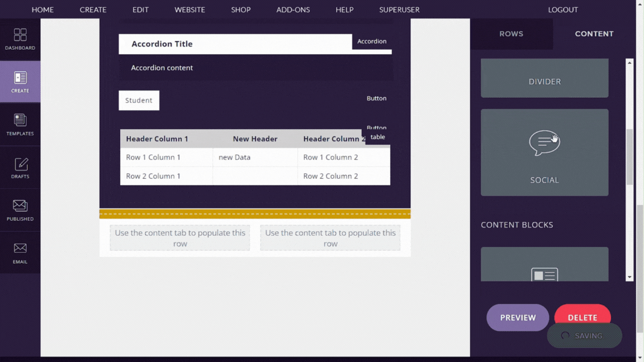Open the Add-ons menu
644x362 pixels.
click(293, 9)
